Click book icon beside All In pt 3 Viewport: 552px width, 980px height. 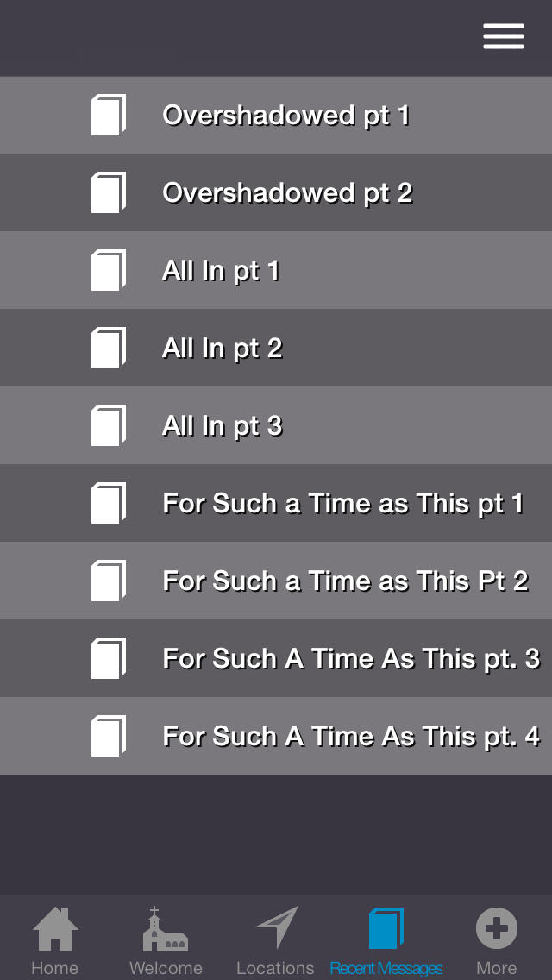(109, 425)
